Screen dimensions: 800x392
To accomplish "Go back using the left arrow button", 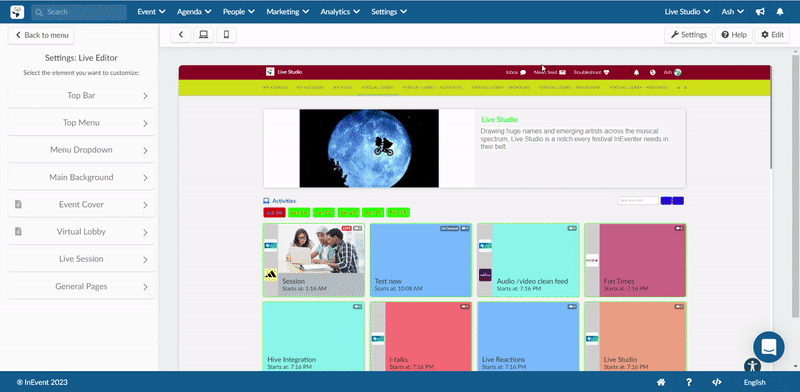I will tap(181, 35).
